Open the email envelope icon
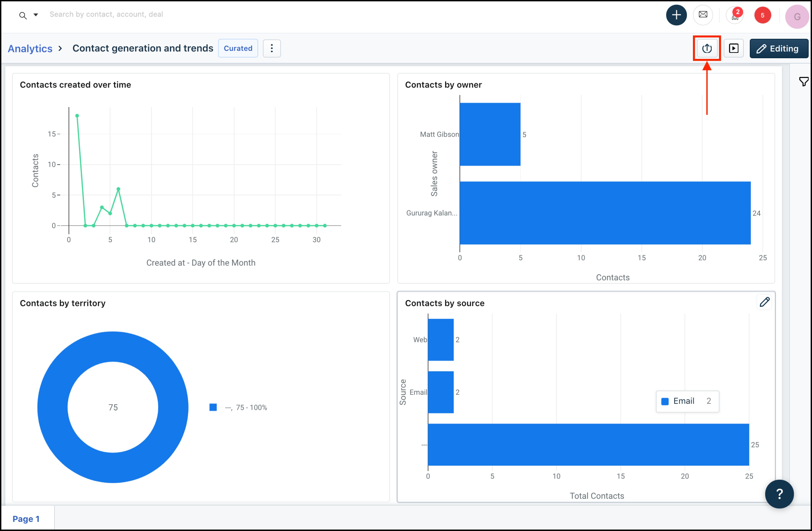Image resolution: width=812 pixels, height=531 pixels. click(703, 15)
